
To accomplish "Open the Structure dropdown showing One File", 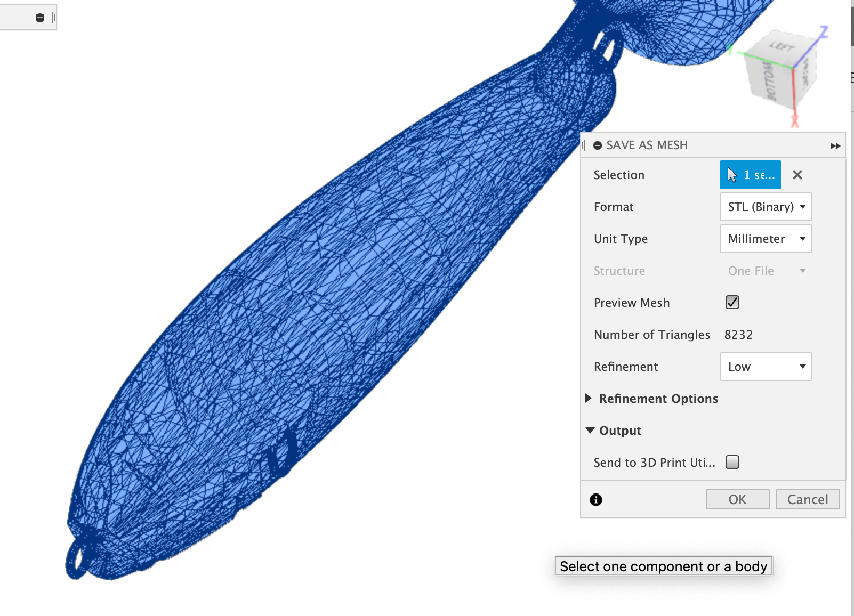I will pyautogui.click(x=766, y=271).
